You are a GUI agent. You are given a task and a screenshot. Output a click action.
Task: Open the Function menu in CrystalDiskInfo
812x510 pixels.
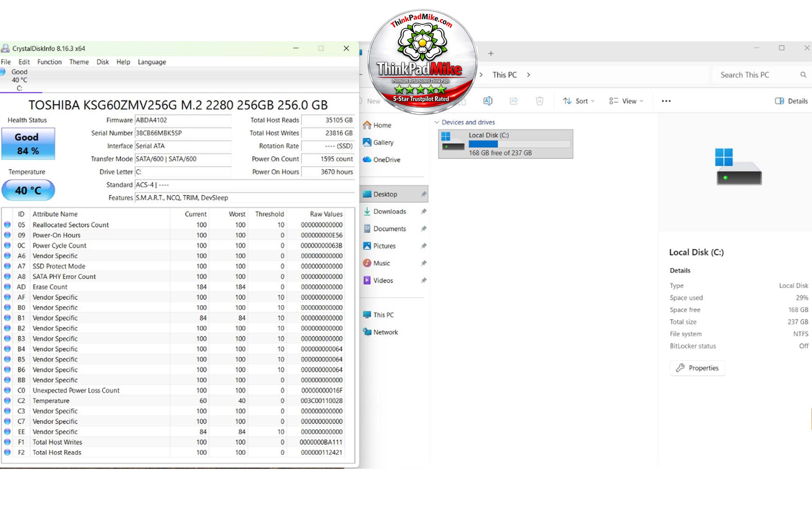click(x=49, y=62)
